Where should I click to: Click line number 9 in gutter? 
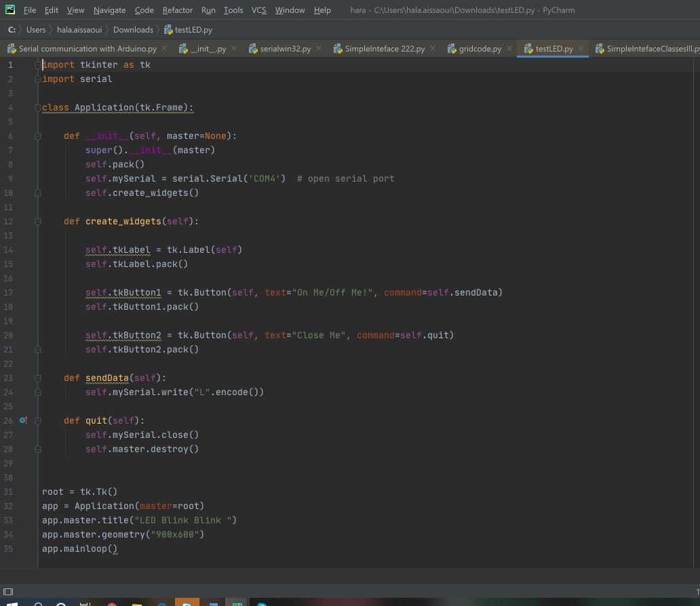(10, 178)
